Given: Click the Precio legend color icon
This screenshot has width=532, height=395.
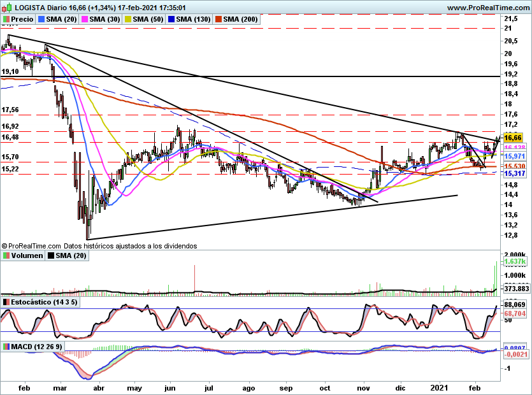Looking at the screenshot, I should coord(6,20).
